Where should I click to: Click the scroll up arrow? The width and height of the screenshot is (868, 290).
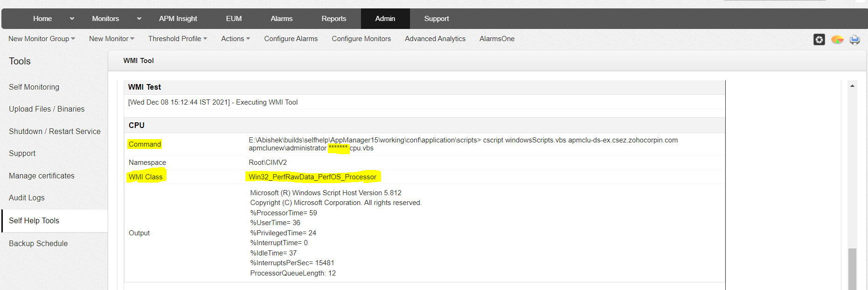point(852,86)
